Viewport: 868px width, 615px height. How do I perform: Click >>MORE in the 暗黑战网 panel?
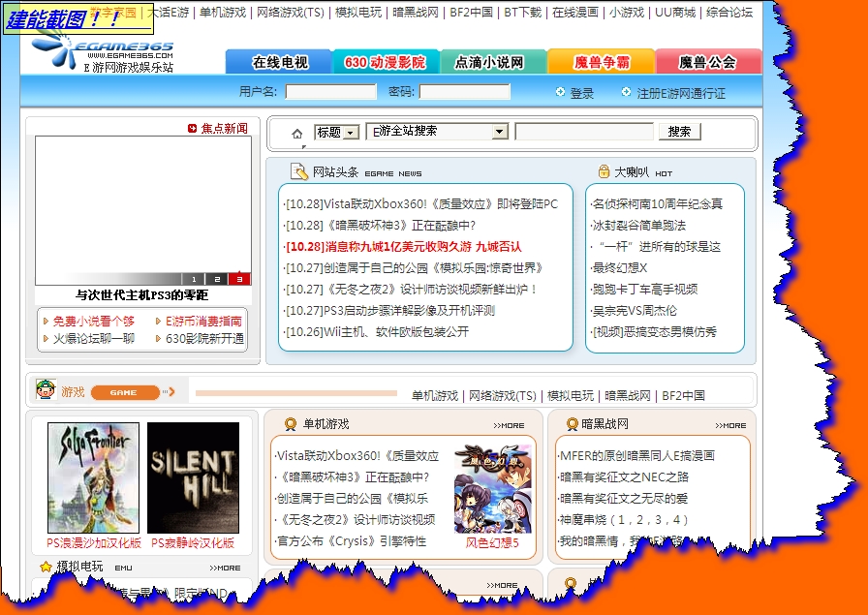tap(730, 426)
